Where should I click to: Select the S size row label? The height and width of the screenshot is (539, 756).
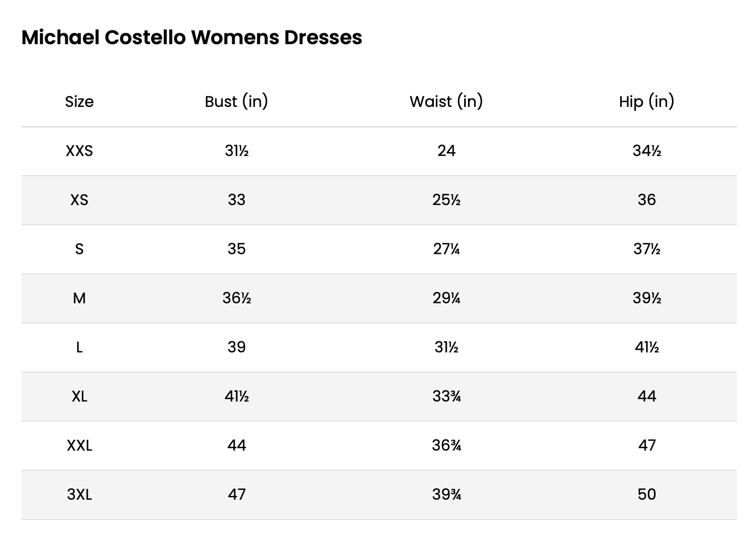[79, 249]
